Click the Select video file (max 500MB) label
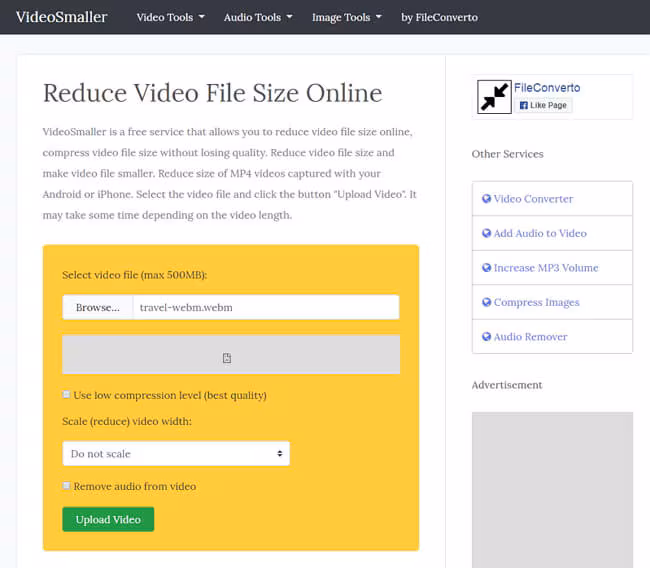 click(135, 275)
